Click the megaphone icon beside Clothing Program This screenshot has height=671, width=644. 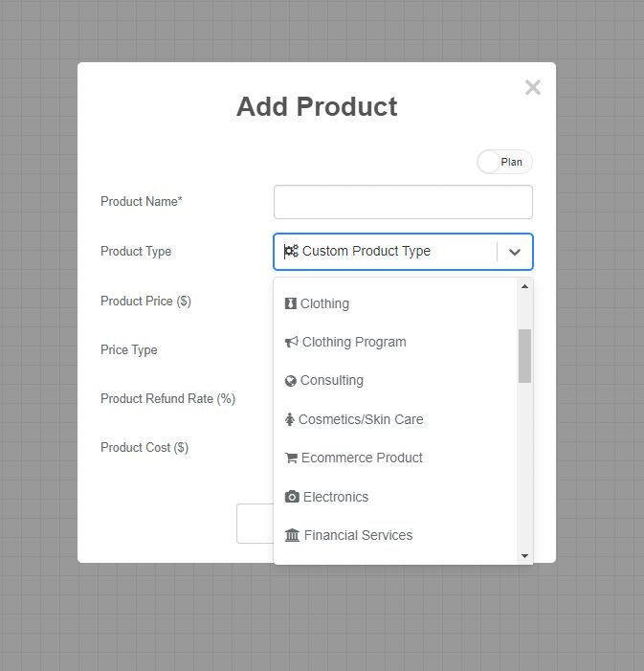(x=292, y=342)
